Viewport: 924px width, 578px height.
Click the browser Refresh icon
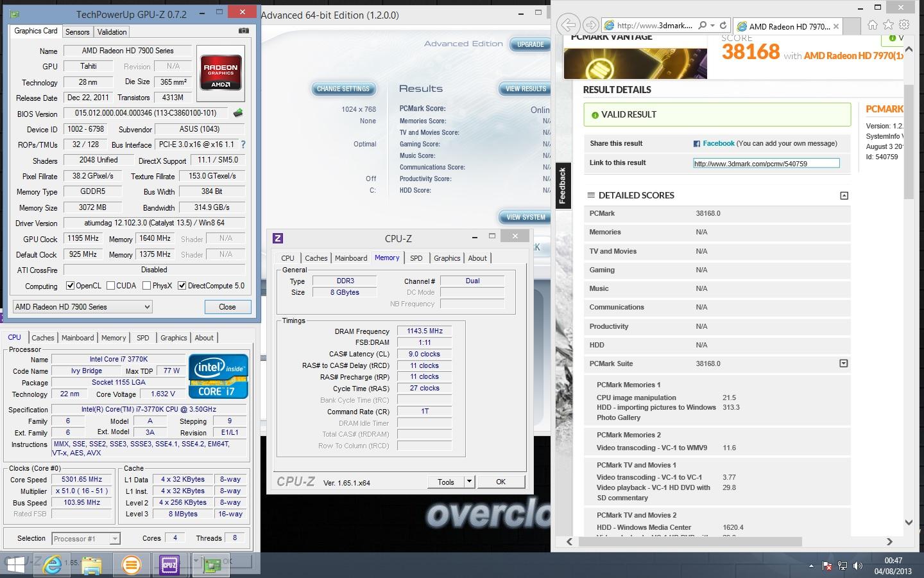pyautogui.click(x=723, y=26)
